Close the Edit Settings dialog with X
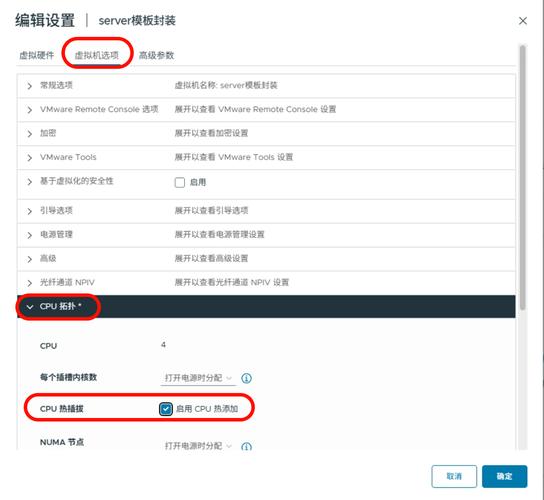The width and height of the screenshot is (544, 500). click(522, 21)
